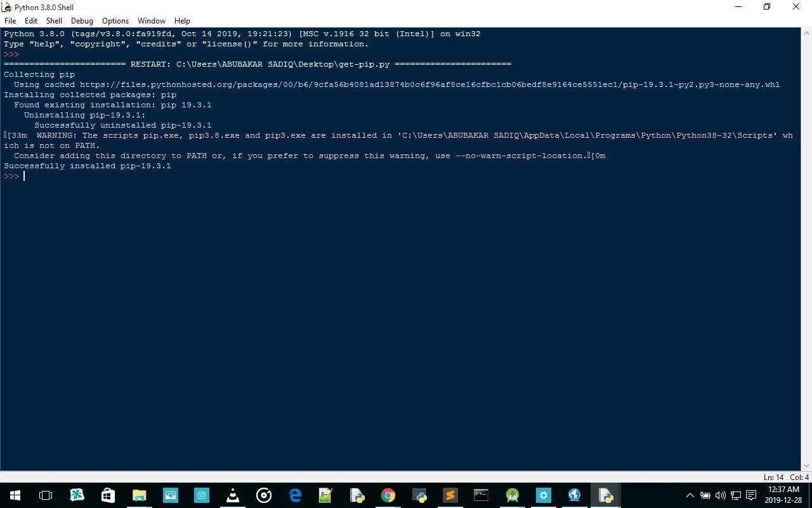
Task: Open the Windows Start menu
Action: point(15,495)
